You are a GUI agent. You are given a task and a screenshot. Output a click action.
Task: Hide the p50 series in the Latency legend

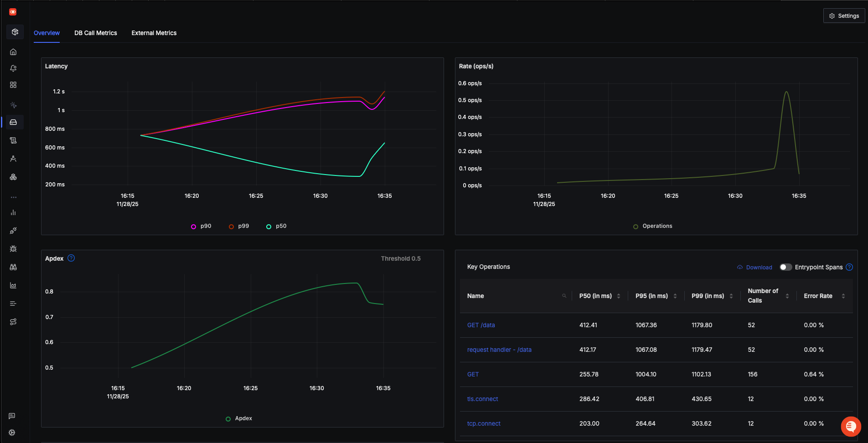point(276,226)
